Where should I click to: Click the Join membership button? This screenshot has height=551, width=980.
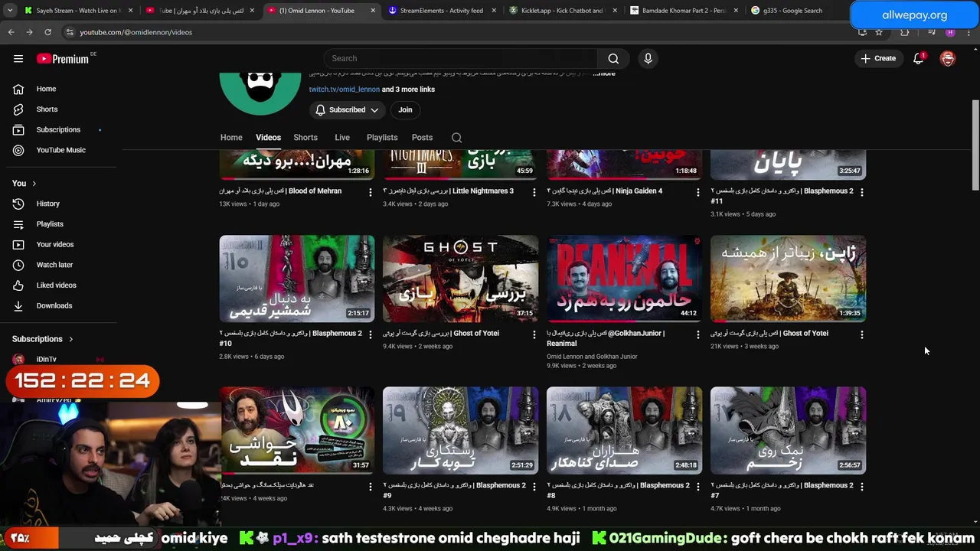pyautogui.click(x=405, y=110)
